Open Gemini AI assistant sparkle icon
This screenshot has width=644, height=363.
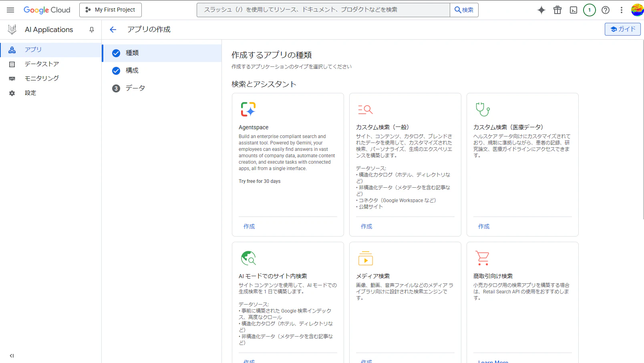point(541,10)
